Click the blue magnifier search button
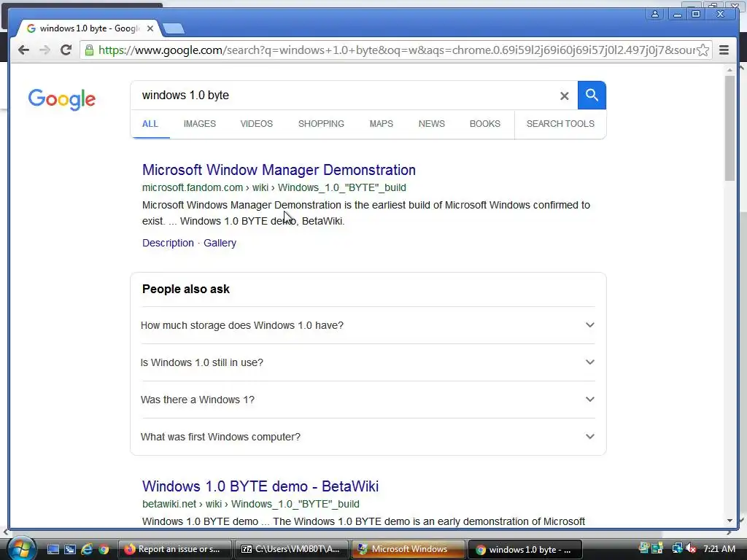Screen dimensions: 747x560 tap(592, 96)
